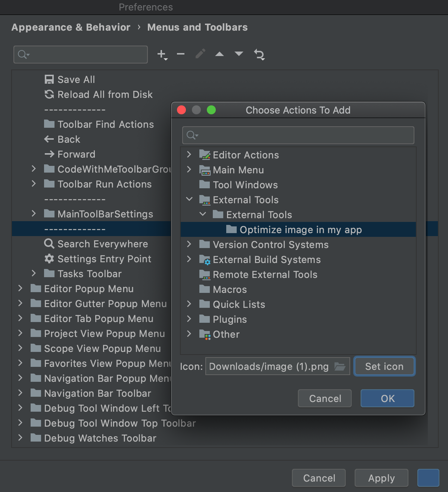Click the Add action plus icon
The image size is (448, 492).
pos(162,55)
